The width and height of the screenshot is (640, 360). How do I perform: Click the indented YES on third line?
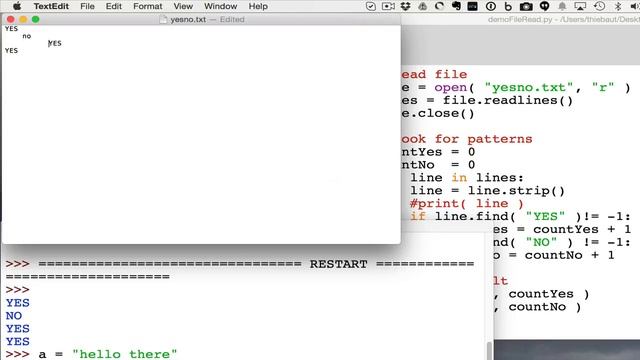[55, 43]
